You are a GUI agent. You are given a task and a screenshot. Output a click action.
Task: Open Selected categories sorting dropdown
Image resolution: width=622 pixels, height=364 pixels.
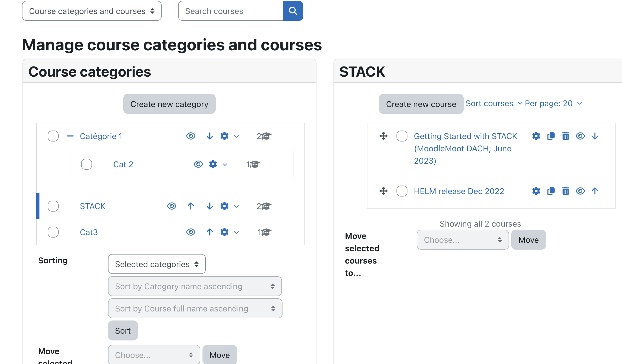point(157,264)
